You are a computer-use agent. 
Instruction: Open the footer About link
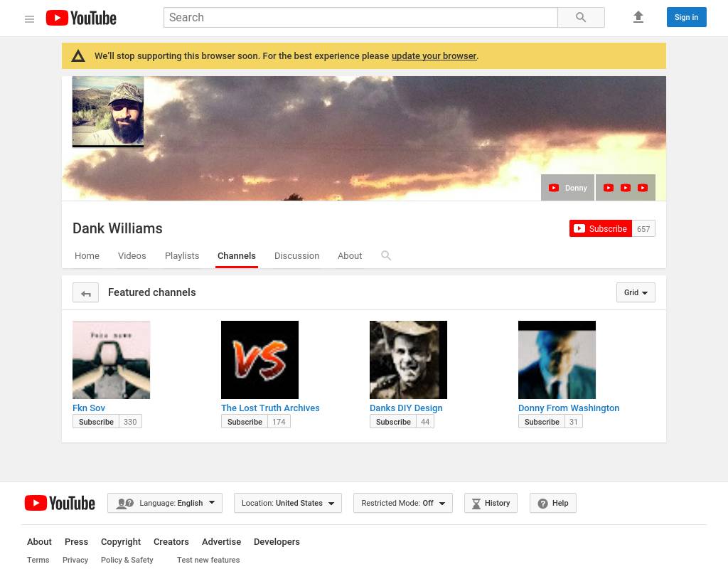tap(39, 542)
